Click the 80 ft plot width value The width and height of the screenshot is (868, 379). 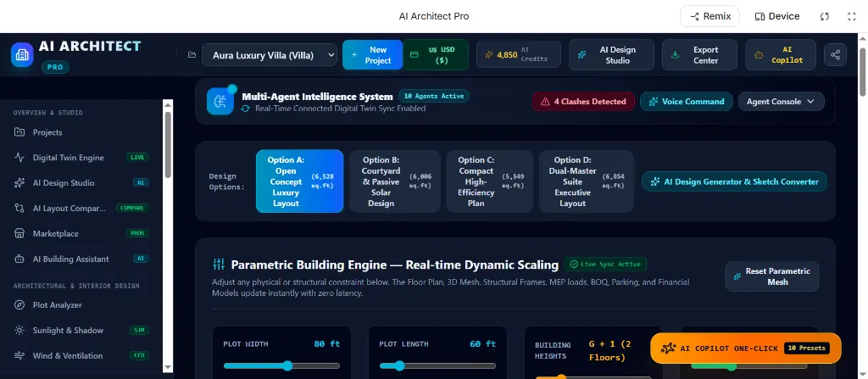pos(327,343)
